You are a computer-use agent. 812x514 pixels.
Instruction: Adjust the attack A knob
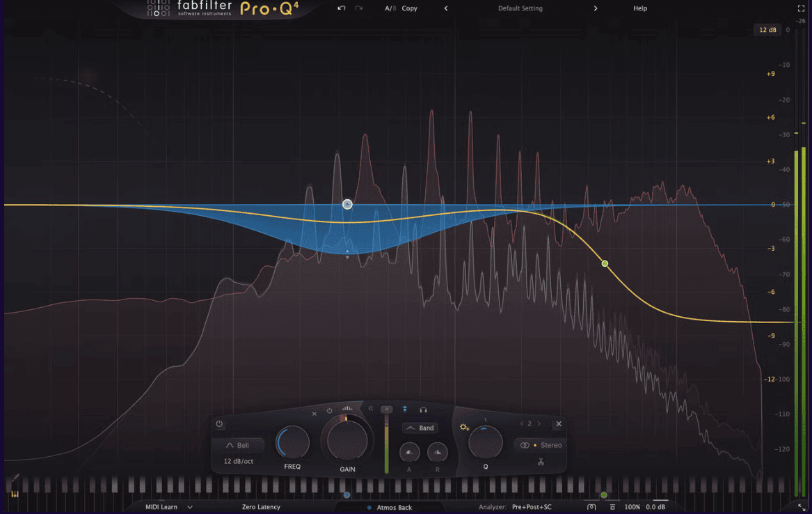tap(409, 452)
